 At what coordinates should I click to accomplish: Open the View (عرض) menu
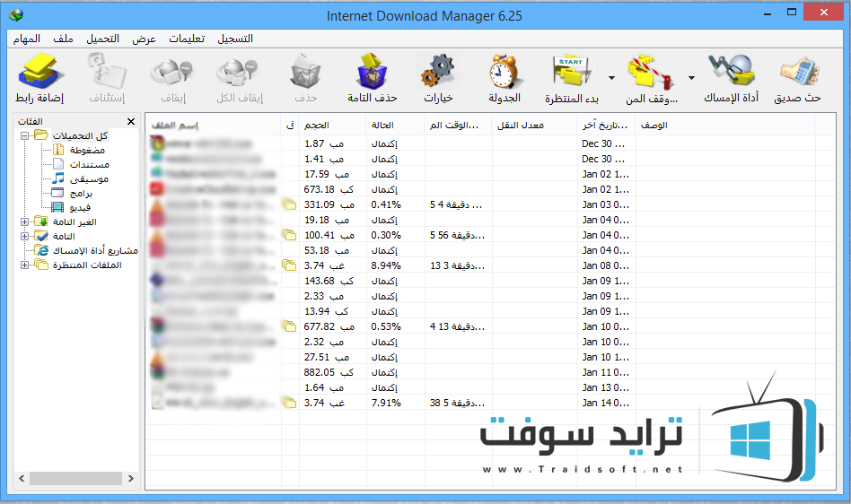144,39
